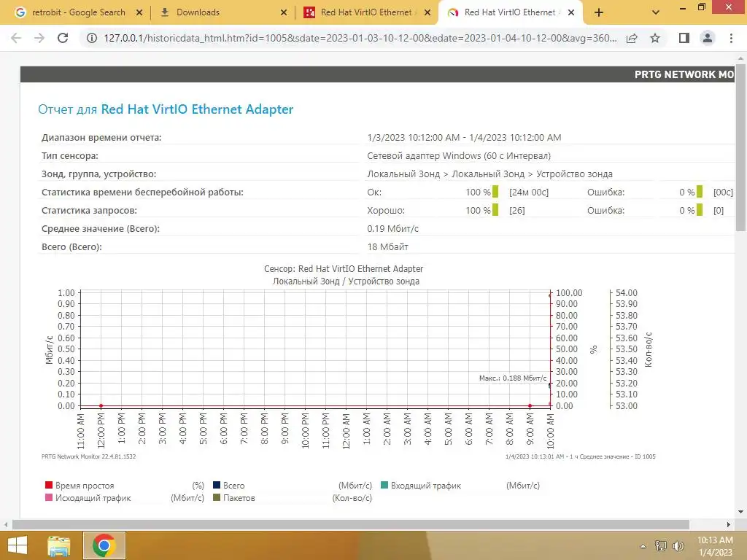
Task: Click Локальный Зонд > Устройство зонда path
Action: coord(489,174)
